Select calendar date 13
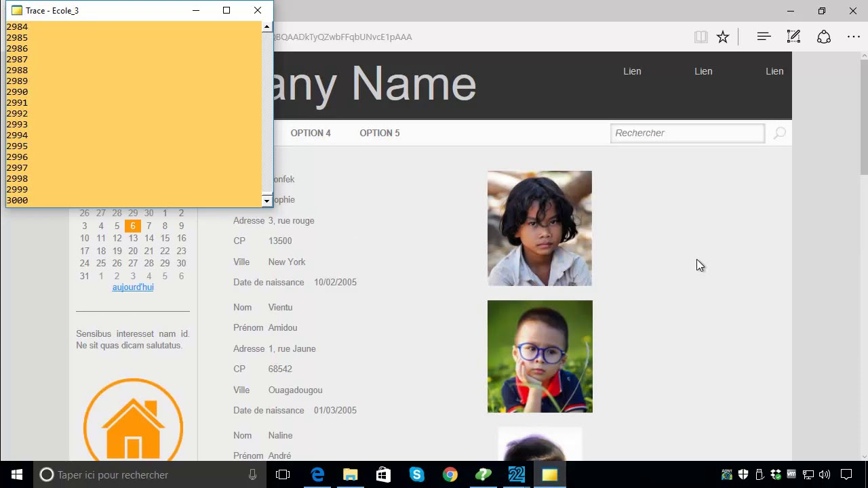This screenshot has height=488, width=868. 133,238
